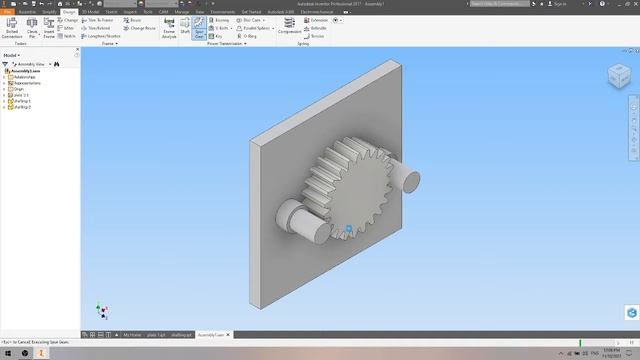This screenshot has width=640, height=360.
Task: Select the Miter frame tool
Action: (x=66, y=28)
